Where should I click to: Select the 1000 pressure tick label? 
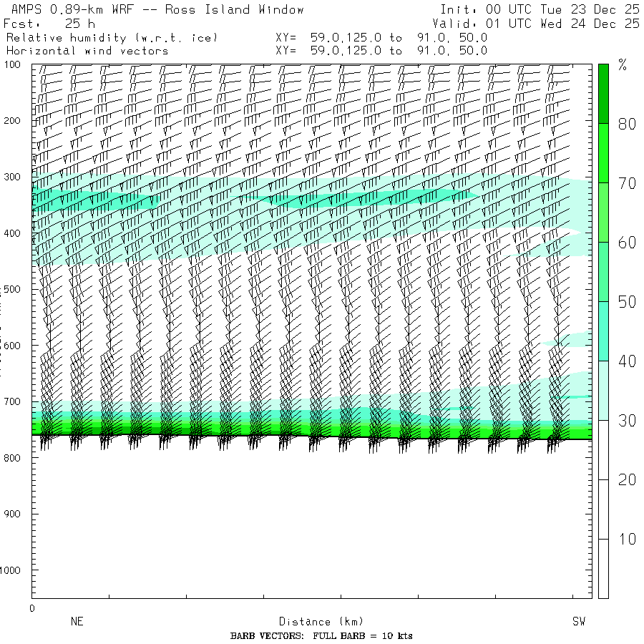(15, 570)
